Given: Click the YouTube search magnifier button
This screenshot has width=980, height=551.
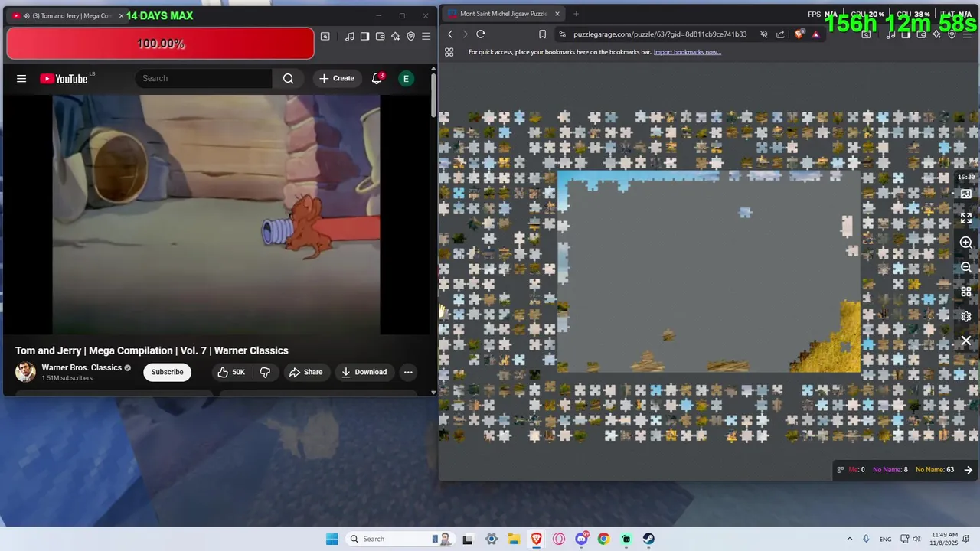Looking at the screenshot, I should (x=288, y=78).
